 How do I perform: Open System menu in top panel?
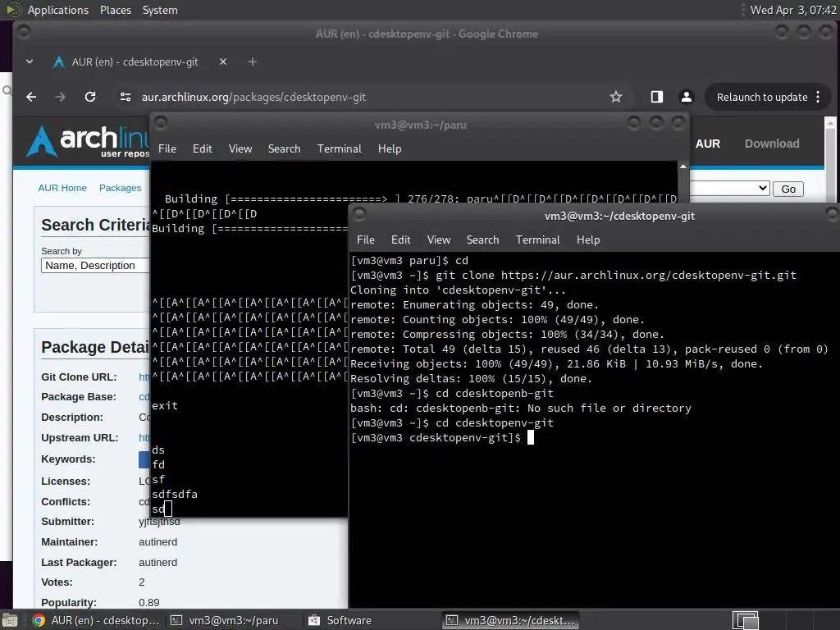160,10
